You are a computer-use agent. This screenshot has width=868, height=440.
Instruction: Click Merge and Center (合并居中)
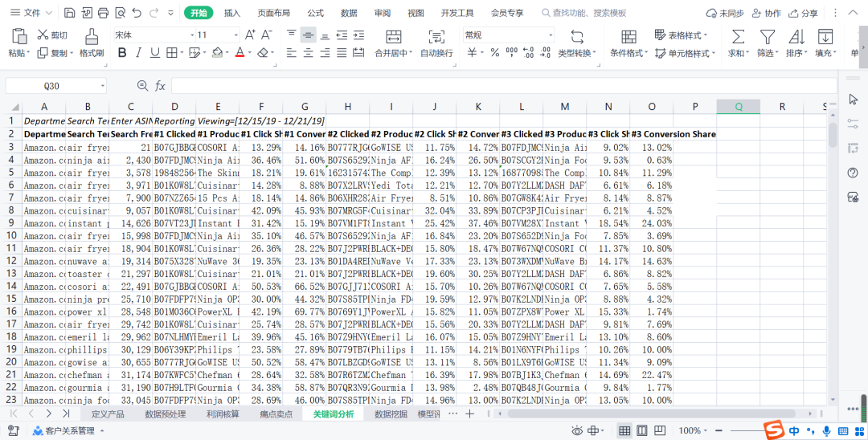(x=394, y=43)
